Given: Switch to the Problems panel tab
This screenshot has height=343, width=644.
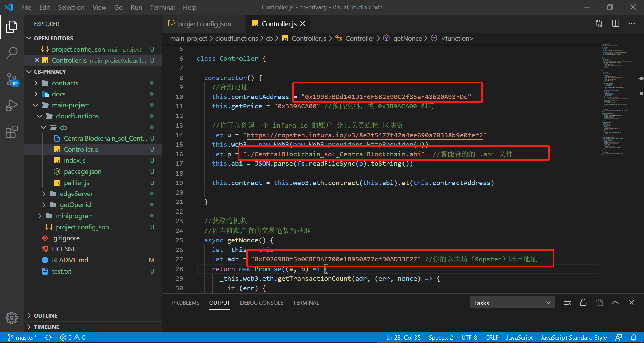Looking at the screenshot, I should (x=185, y=303).
